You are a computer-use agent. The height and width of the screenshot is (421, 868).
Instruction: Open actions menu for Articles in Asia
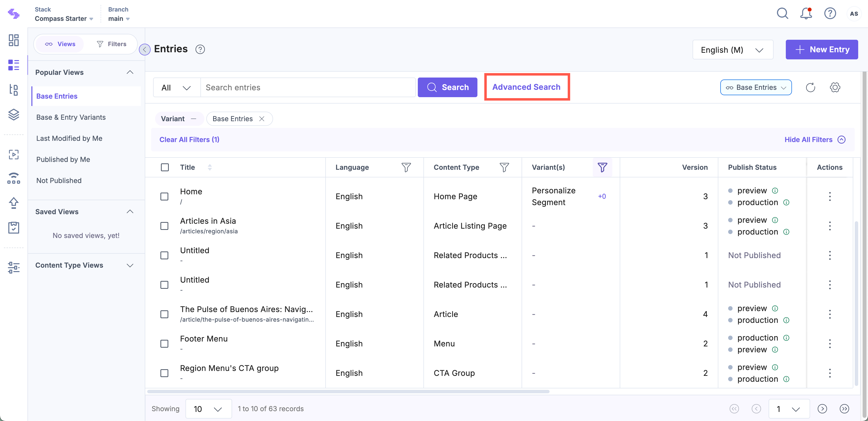[830, 226]
